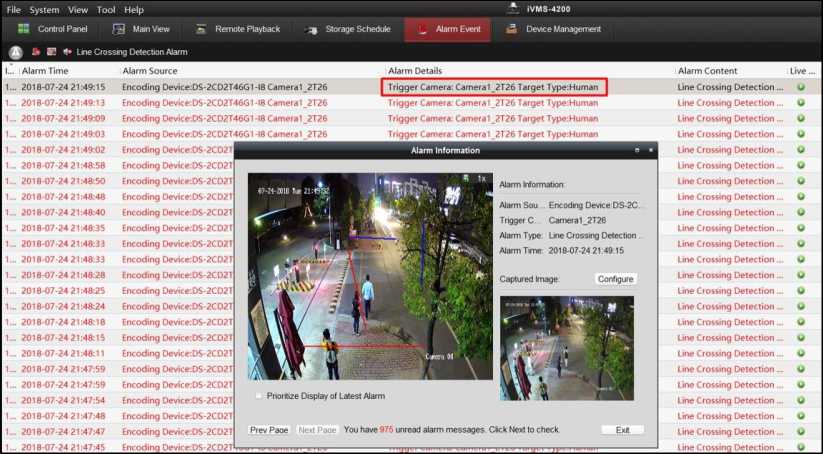Viewport: 823px width, 454px height.
Task: Click the round alarm bell icon in toolbar
Action: pyautogui.click(x=15, y=52)
